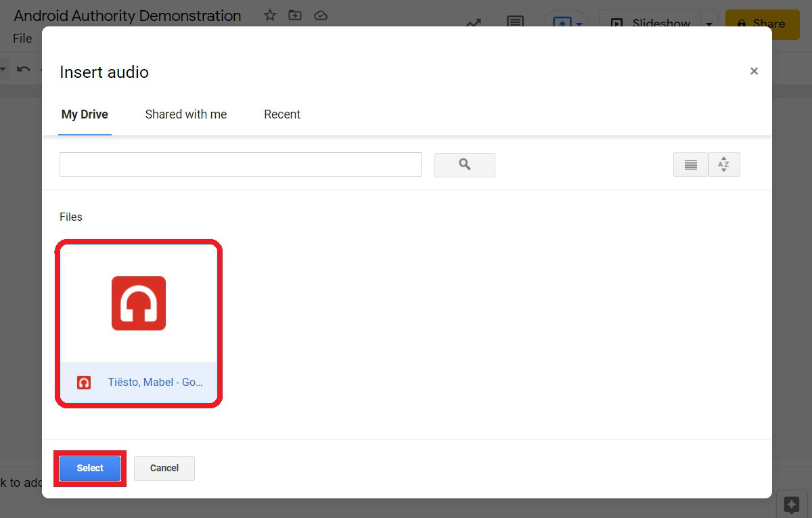Open the File menu
Viewport: 812px width, 518px height.
tap(22, 39)
